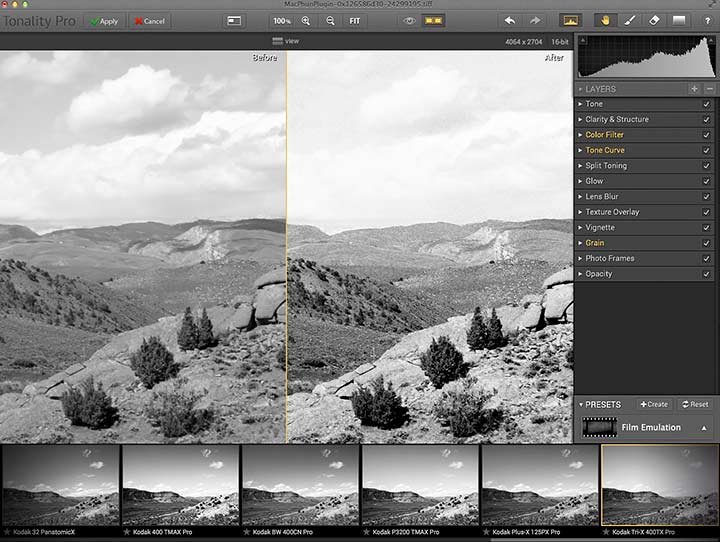Image resolution: width=720 pixels, height=542 pixels.
Task: Expand the Color Filter panel
Action: [x=580, y=135]
